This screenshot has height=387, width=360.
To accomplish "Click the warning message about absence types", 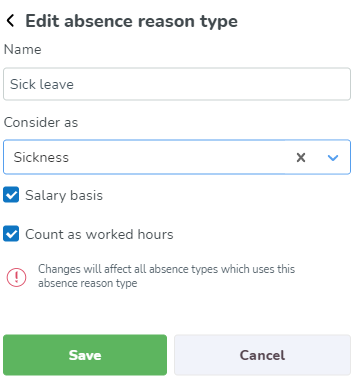I will click(x=166, y=276).
